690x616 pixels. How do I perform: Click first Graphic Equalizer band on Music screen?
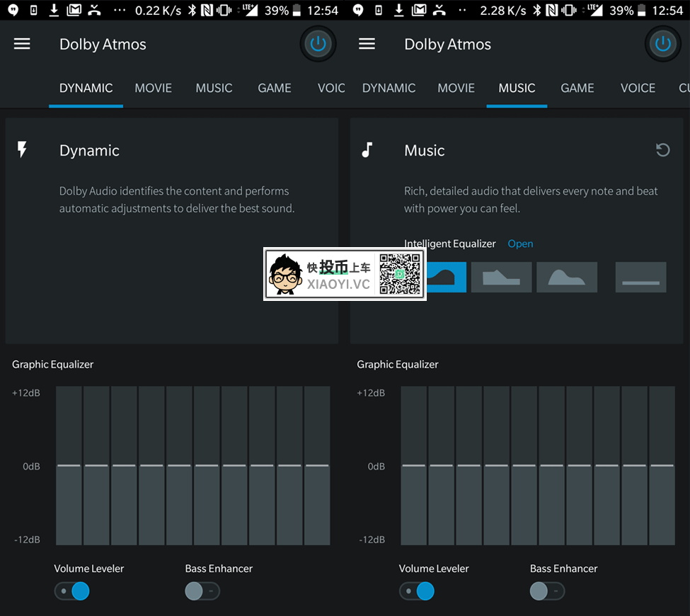click(413, 465)
